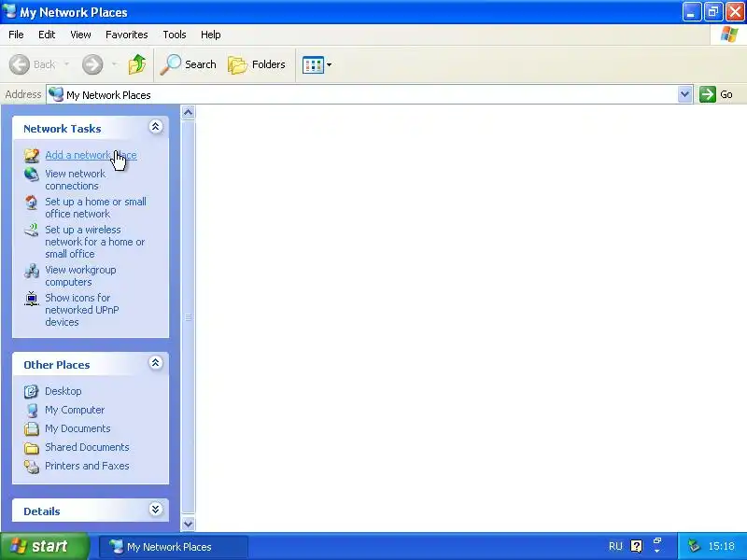Image resolution: width=747 pixels, height=560 pixels.
Task: Click the My Computer icon
Action: coord(32,410)
